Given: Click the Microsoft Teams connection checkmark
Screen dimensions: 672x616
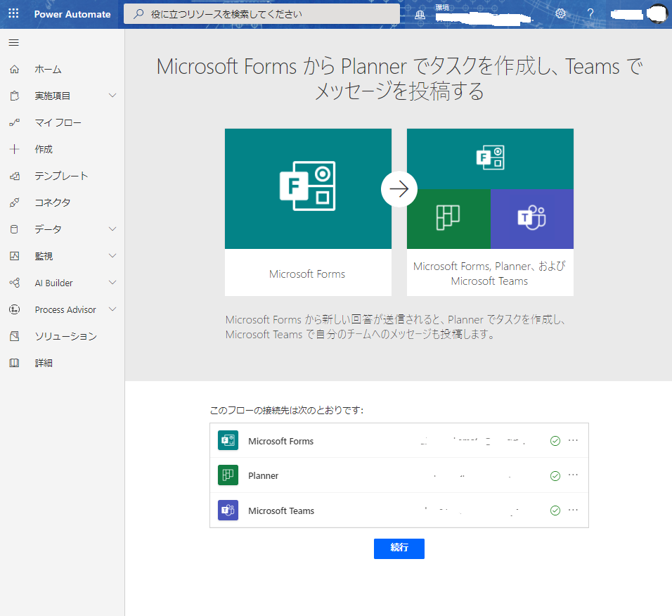Looking at the screenshot, I should click(555, 510).
